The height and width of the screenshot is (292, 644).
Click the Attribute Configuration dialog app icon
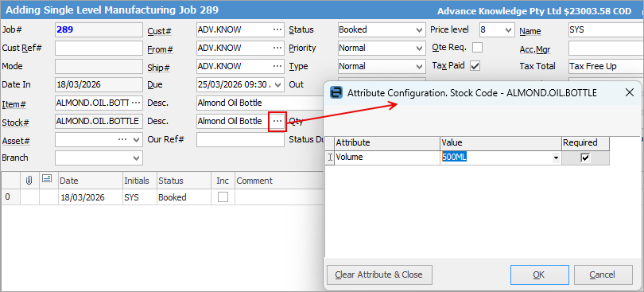pyautogui.click(x=337, y=92)
